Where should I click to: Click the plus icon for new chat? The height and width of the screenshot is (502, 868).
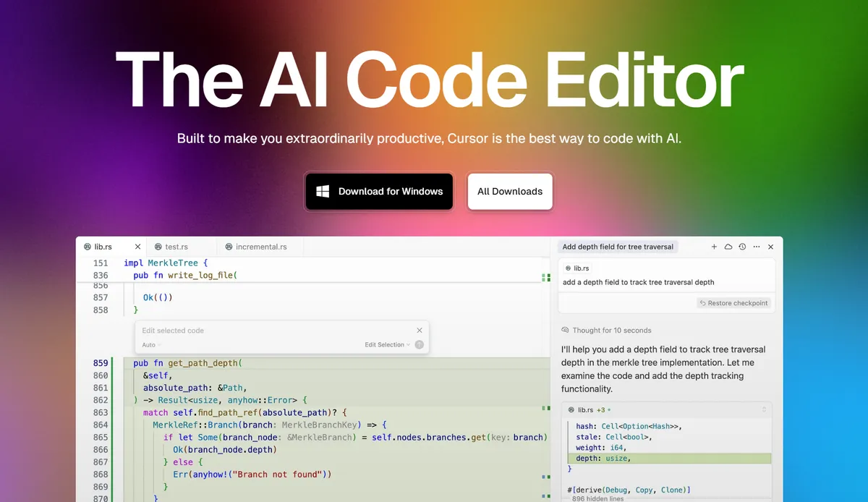(x=714, y=247)
